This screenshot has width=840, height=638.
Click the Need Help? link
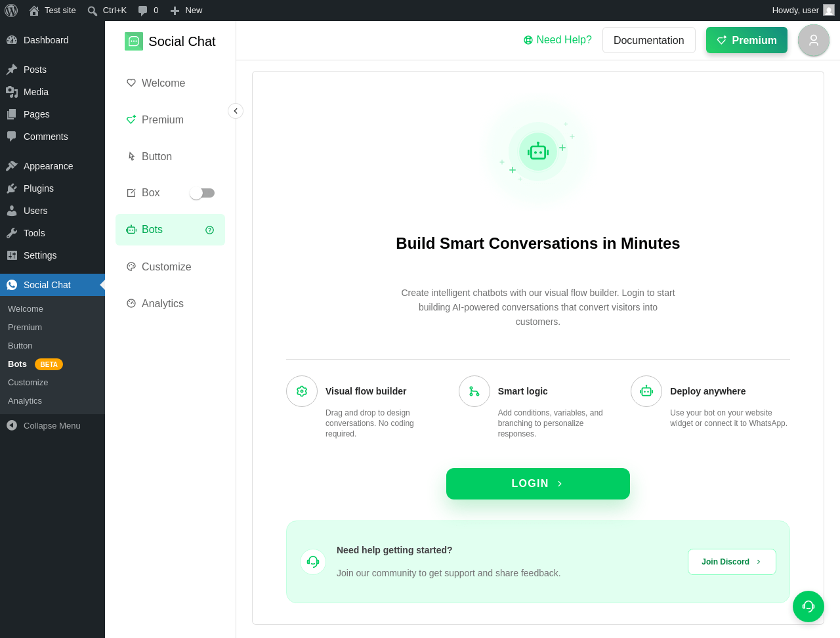558,40
